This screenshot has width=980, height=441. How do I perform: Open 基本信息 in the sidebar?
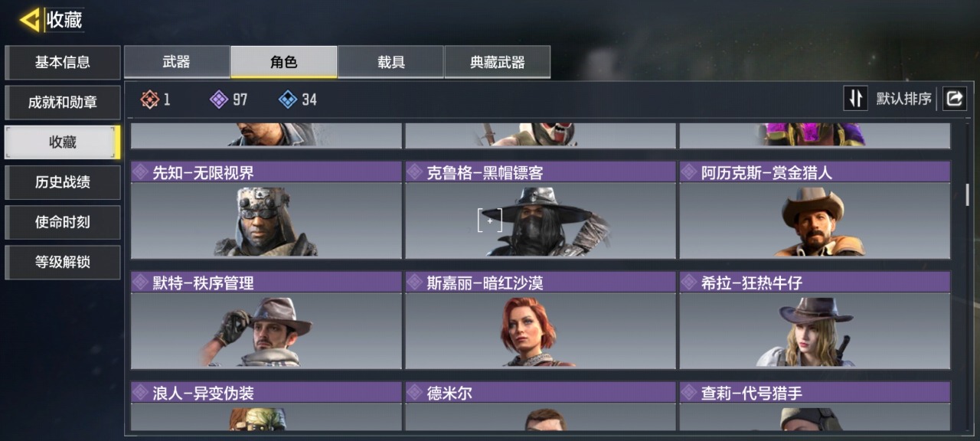pos(63,62)
